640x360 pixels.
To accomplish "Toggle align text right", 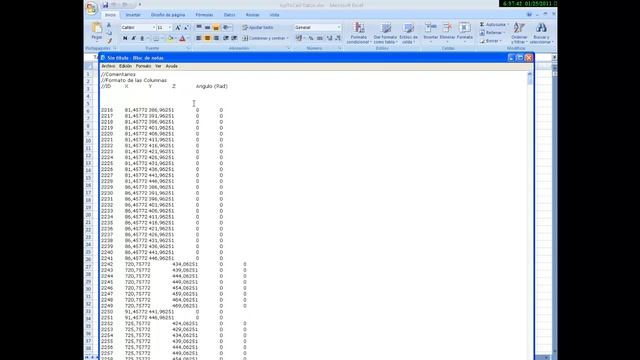I will (x=216, y=38).
